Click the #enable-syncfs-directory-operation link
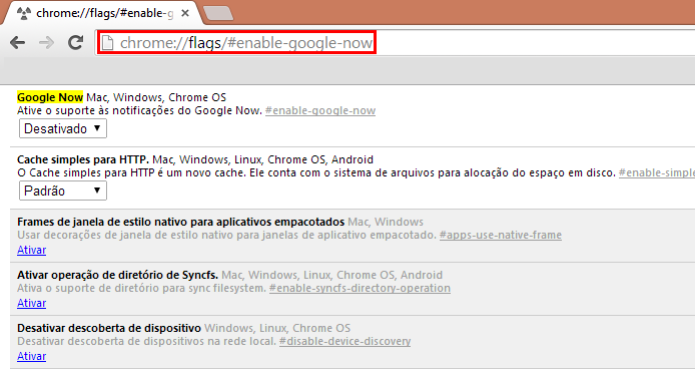 tap(359, 288)
